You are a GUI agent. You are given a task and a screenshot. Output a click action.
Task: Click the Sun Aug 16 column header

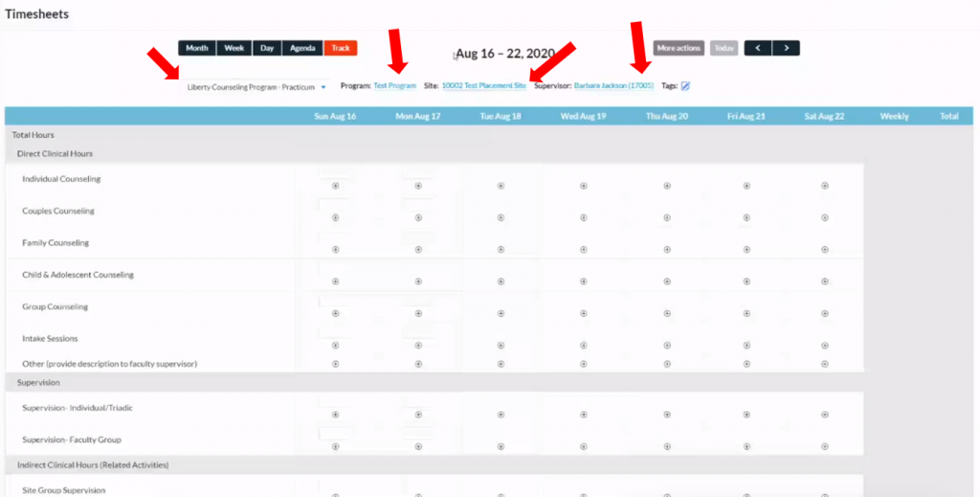335,116
